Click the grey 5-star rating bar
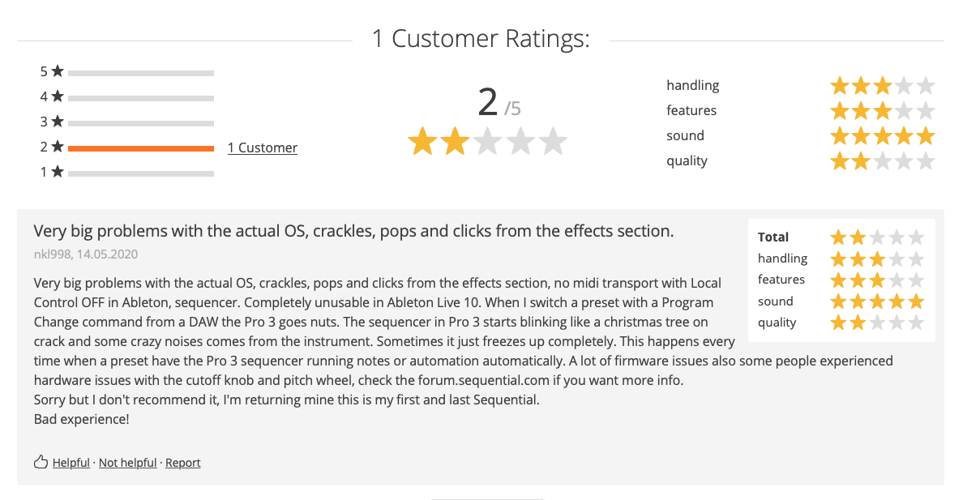The width and height of the screenshot is (980, 500). point(141,73)
